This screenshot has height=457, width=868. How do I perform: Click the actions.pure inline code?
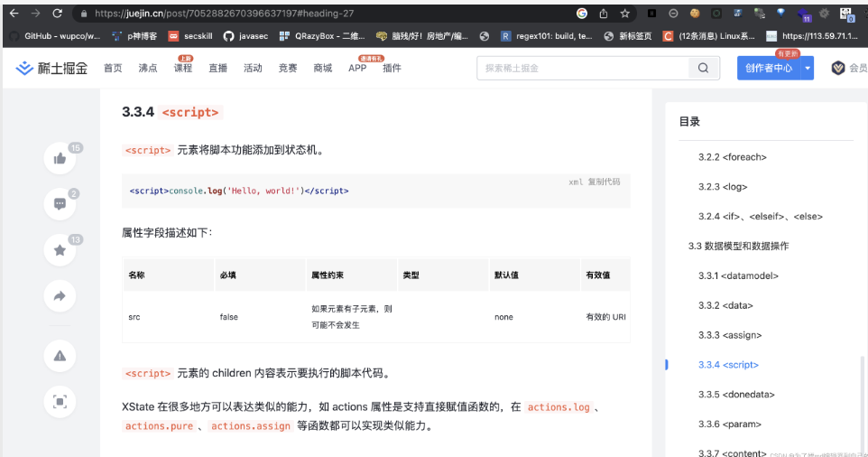click(x=159, y=426)
